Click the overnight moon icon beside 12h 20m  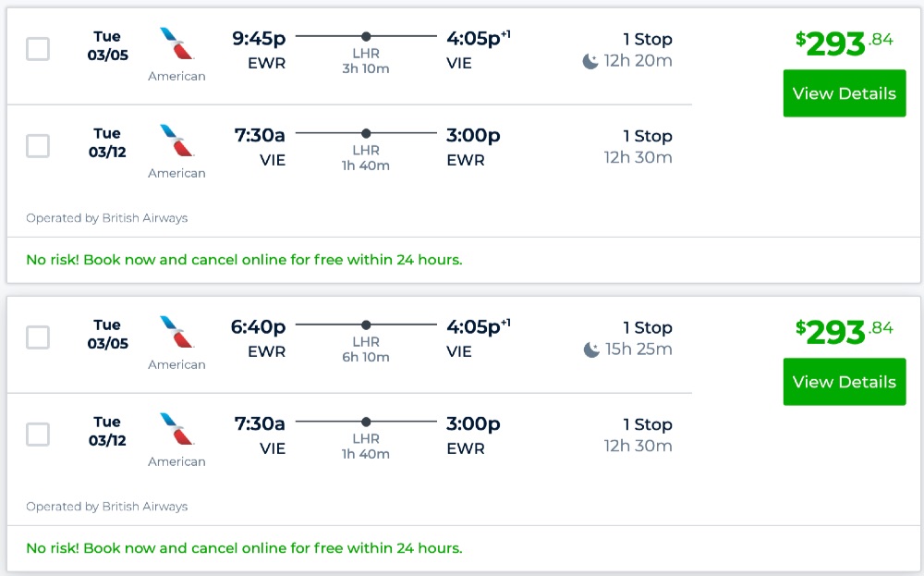point(590,61)
